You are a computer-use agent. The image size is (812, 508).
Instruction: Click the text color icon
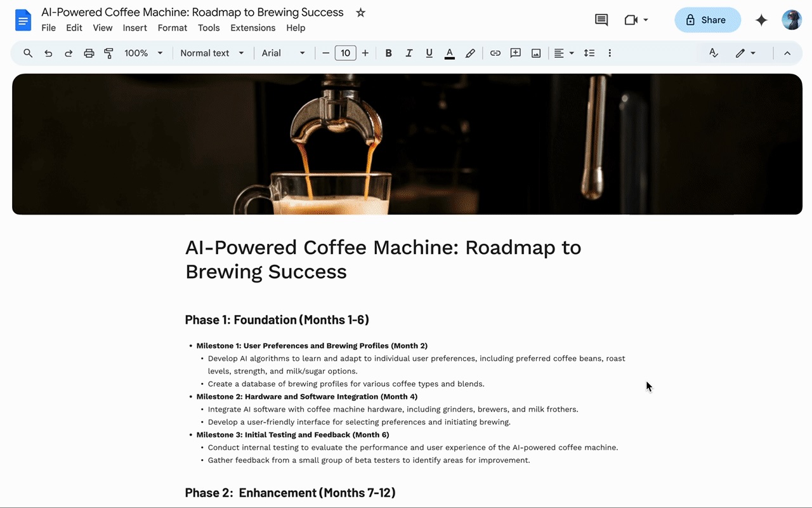(x=450, y=53)
